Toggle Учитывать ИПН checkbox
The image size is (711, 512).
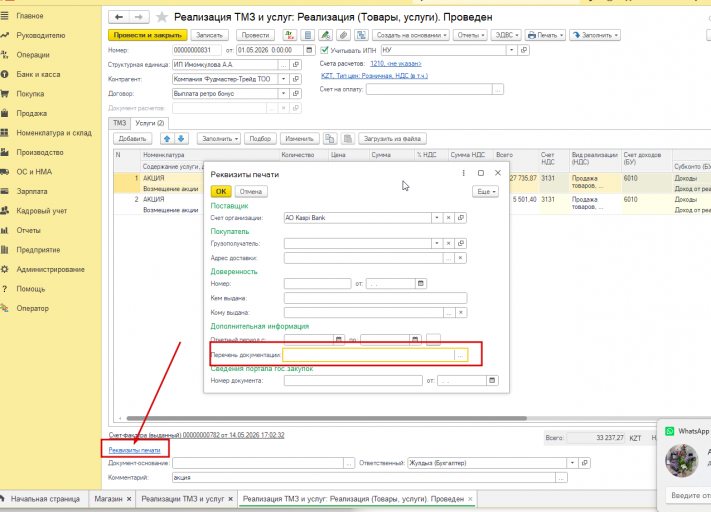(x=324, y=50)
